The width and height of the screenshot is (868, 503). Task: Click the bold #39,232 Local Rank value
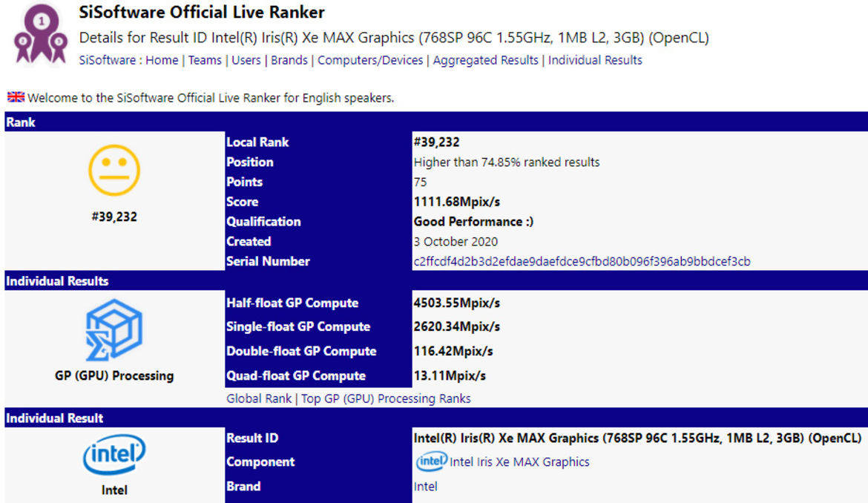[x=436, y=142]
